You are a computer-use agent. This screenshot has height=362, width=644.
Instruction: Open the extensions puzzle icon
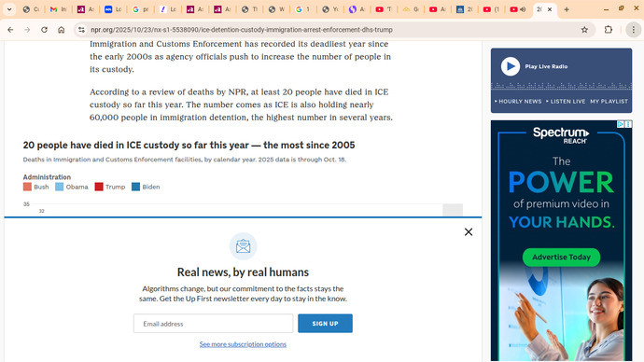(609, 30)
